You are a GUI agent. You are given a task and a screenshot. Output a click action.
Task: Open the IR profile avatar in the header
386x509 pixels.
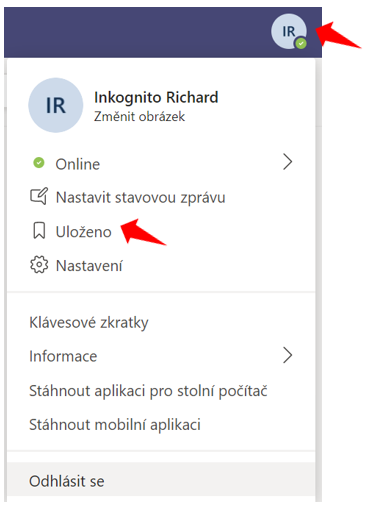pos(289,31)
